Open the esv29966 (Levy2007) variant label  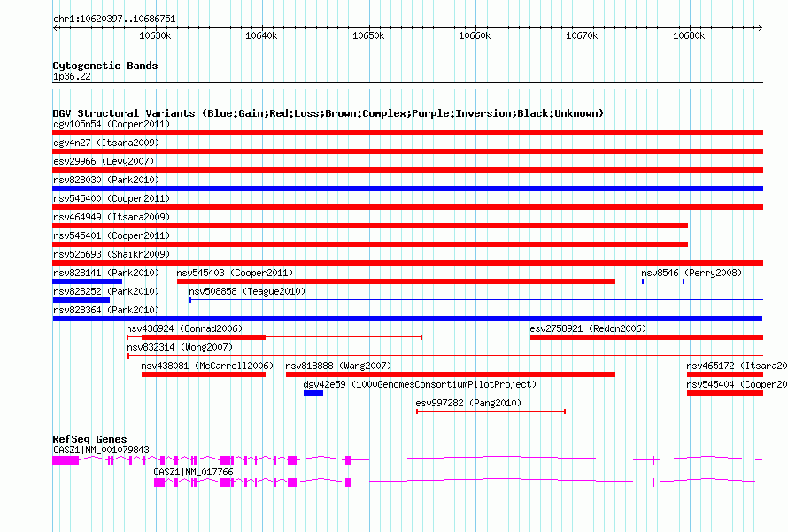click(104, 162)
